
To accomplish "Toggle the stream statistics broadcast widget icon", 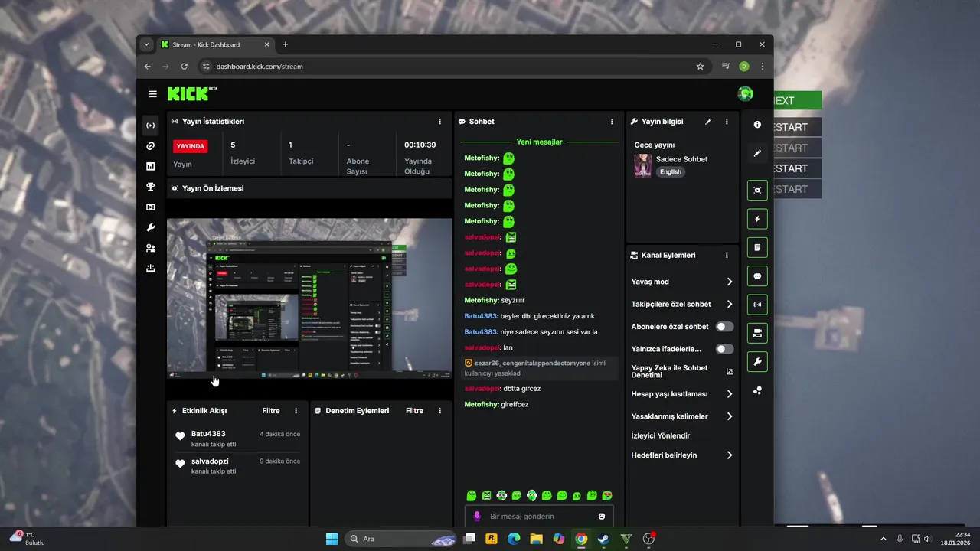I will (757, 305).
